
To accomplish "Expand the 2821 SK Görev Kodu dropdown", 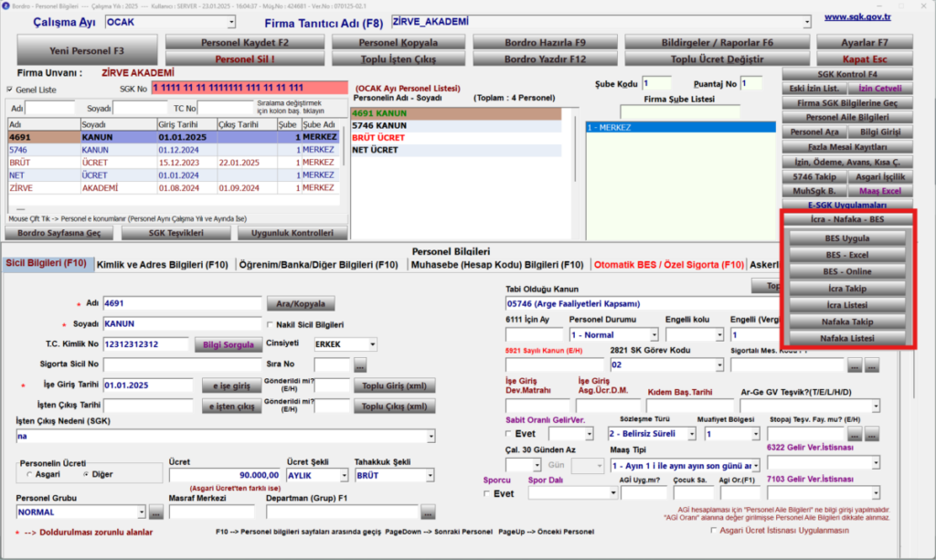I will click(x=719, y=365).
